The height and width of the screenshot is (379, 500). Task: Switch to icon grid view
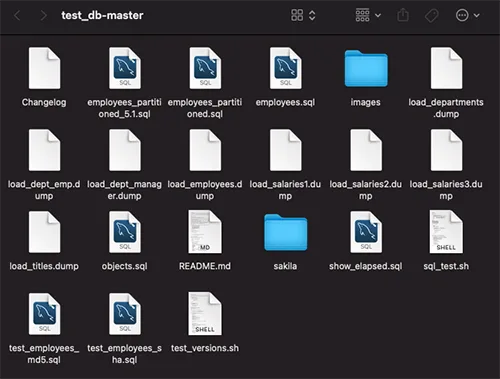pyautogui.click(x=297, y=15)
